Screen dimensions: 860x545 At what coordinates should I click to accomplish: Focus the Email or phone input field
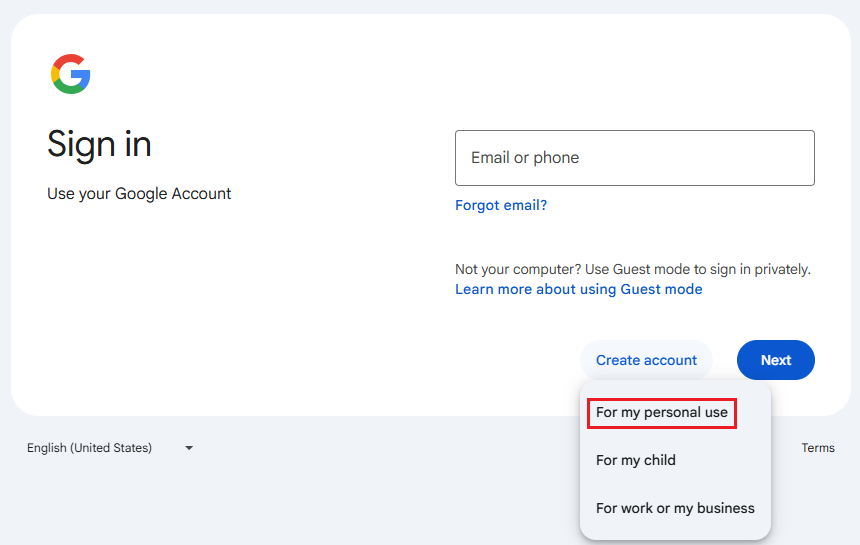click(634, 158)
